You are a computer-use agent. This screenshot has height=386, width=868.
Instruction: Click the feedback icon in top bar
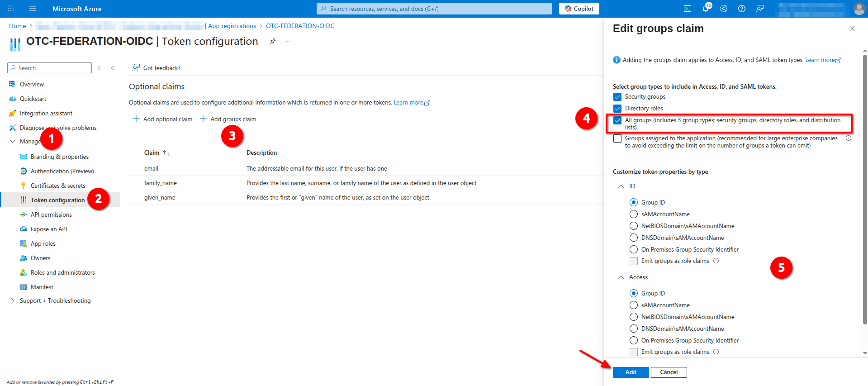pos(760,9)
